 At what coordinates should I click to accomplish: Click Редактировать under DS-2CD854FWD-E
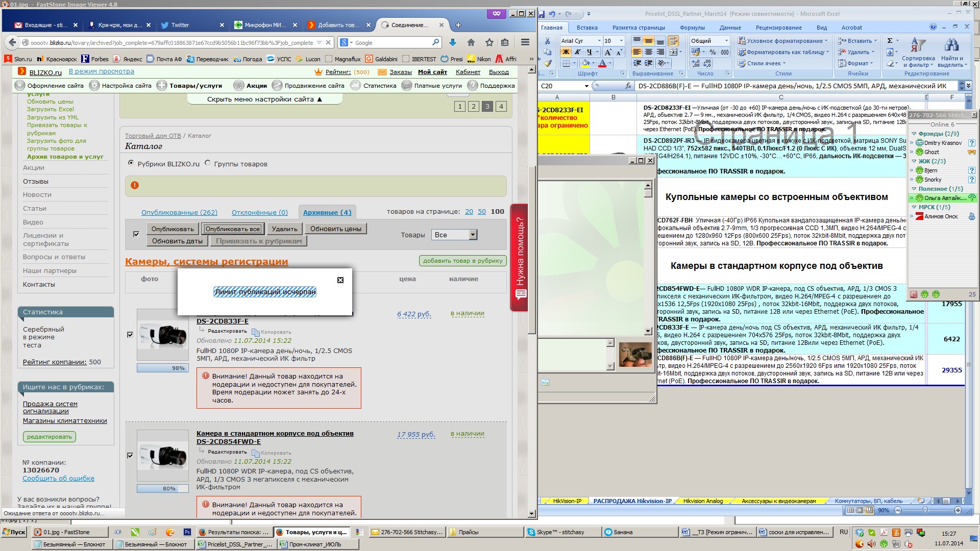tap(227, 452)
